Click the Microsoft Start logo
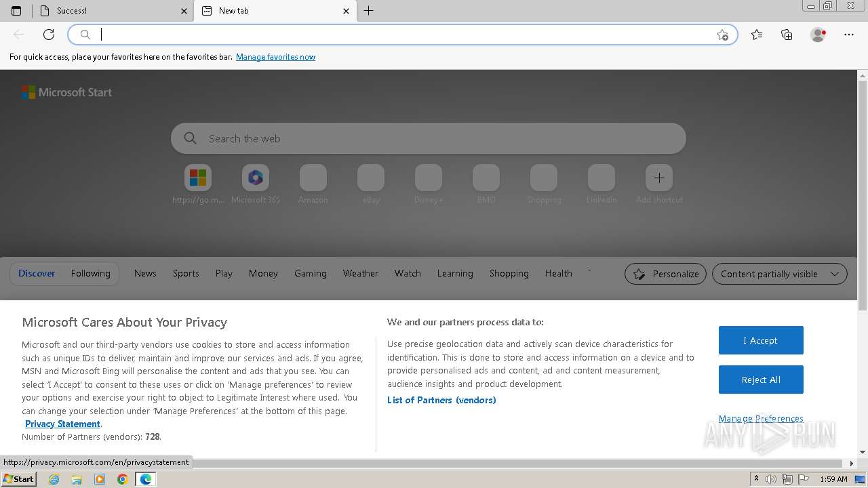Viewport: 868px width, 488px height. (x=66, y=92)
